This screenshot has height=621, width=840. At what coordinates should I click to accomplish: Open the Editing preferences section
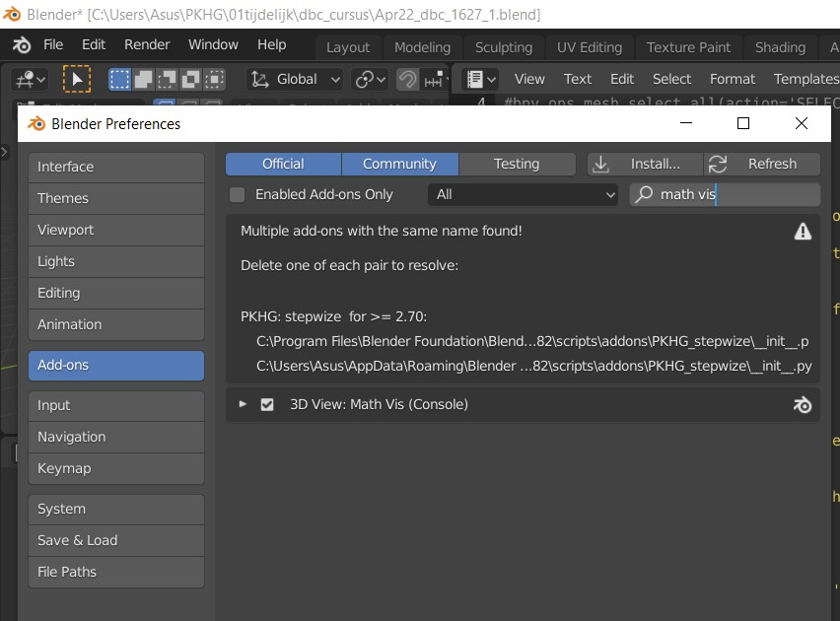[x=116, y=294]
